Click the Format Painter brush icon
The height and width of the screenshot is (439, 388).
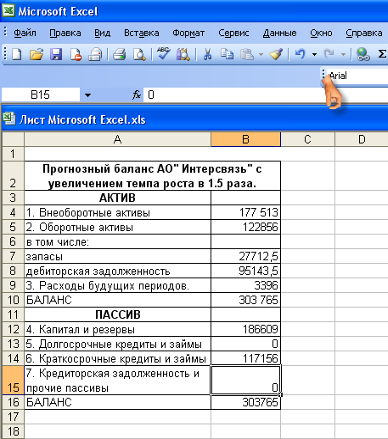pos(276,54)
